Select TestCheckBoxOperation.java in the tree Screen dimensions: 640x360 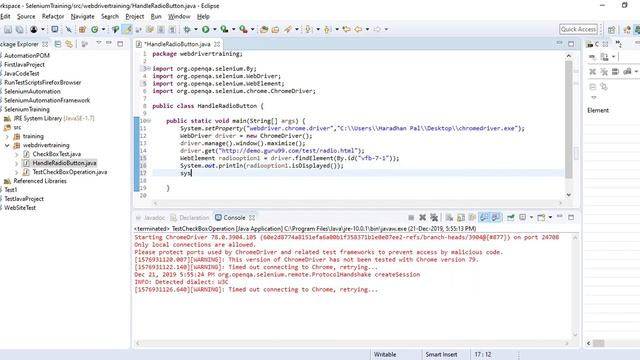pyautogui.click(x=70, y=172)
